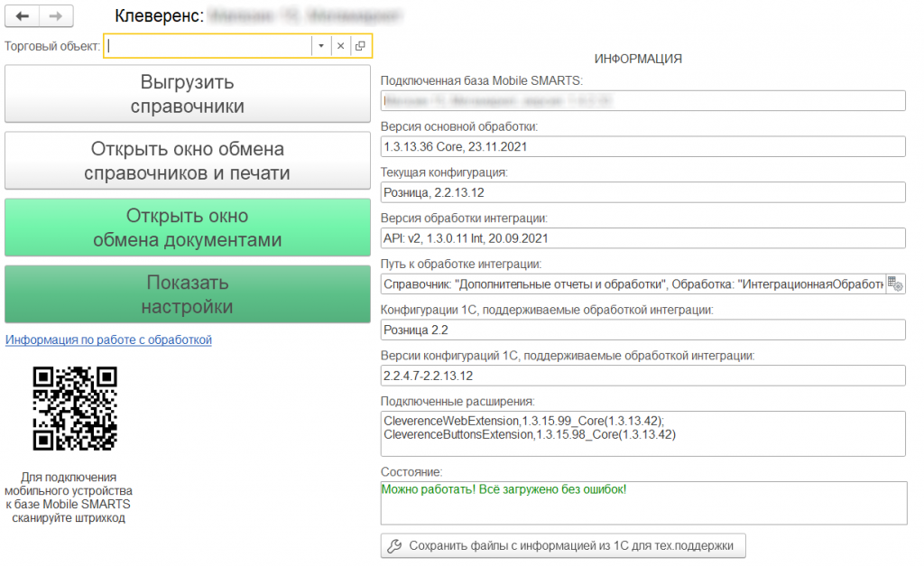Save 1C info files for tech support
The width and height of the screenshot is (924, 567).
coord(563,545)
